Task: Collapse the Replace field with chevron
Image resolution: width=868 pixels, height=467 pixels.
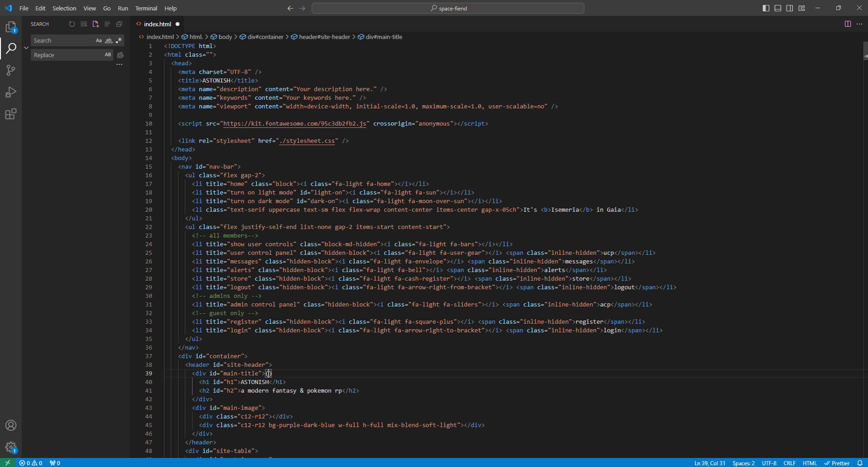Action: click(x=26, y=48)
